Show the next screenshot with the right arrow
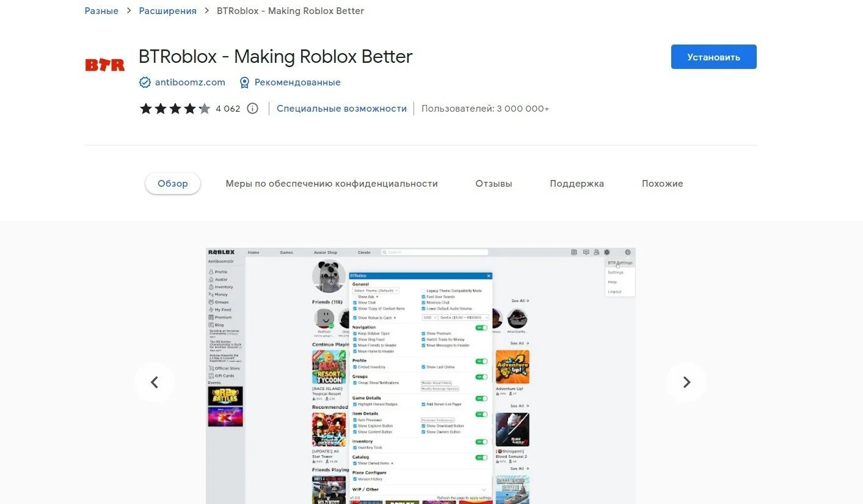The width and height of the screenshot is (863, 504). [x=686, y=383]
